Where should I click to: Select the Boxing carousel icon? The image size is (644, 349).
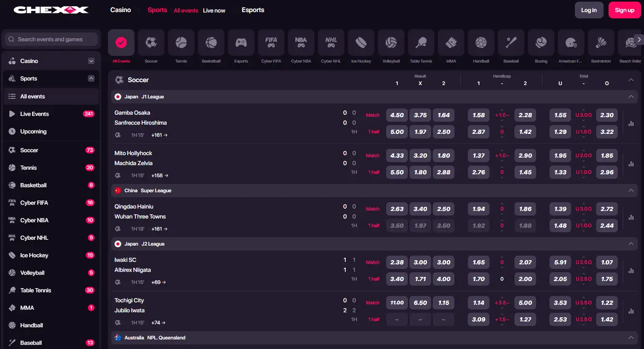(541, 43)
